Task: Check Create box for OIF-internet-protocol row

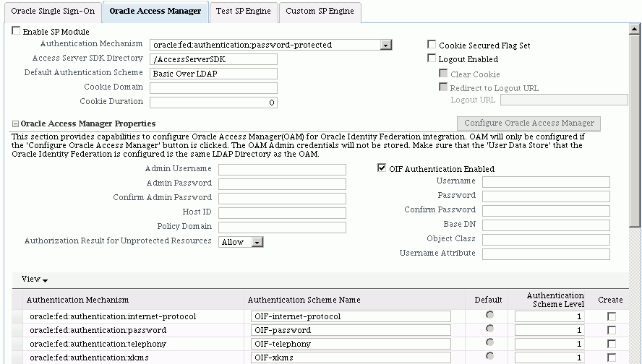Action: point(612,316)
